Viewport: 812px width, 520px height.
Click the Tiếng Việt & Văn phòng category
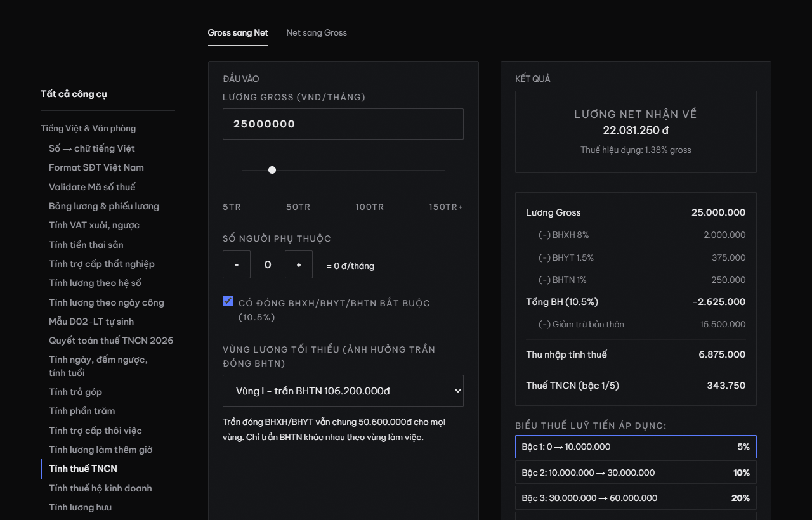(88, 128)
